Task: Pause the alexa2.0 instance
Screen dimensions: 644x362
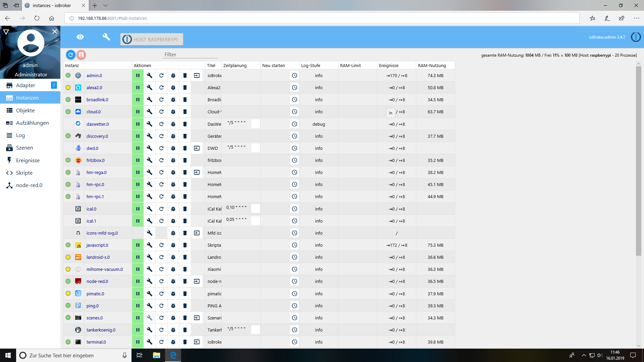Action: [x=138, y=87]
